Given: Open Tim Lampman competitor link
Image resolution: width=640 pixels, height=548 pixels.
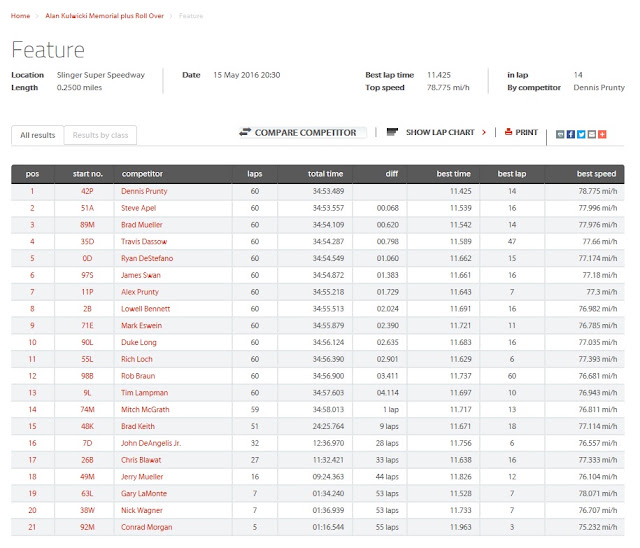Looking at the screenshot, I should coord(144,393).
